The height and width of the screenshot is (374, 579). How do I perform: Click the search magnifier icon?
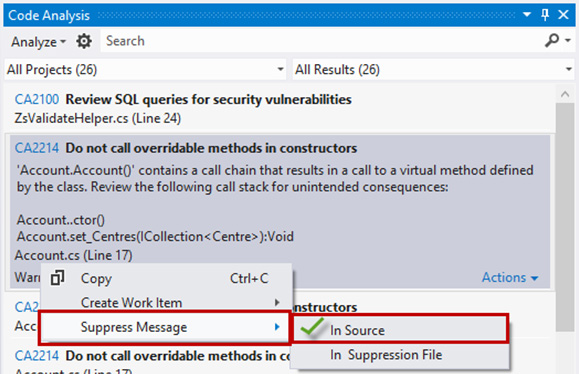tap(552, 40)
